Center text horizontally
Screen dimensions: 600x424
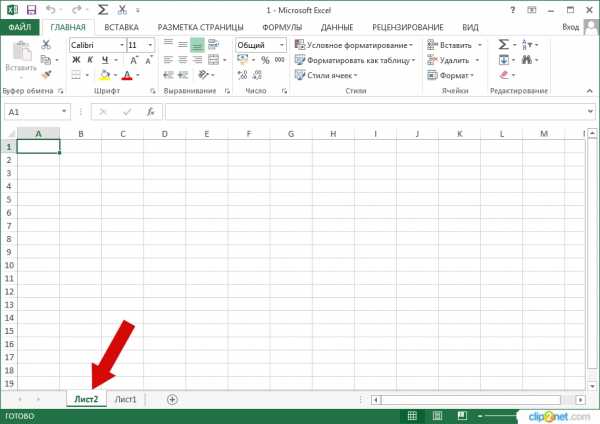point(183,60)
